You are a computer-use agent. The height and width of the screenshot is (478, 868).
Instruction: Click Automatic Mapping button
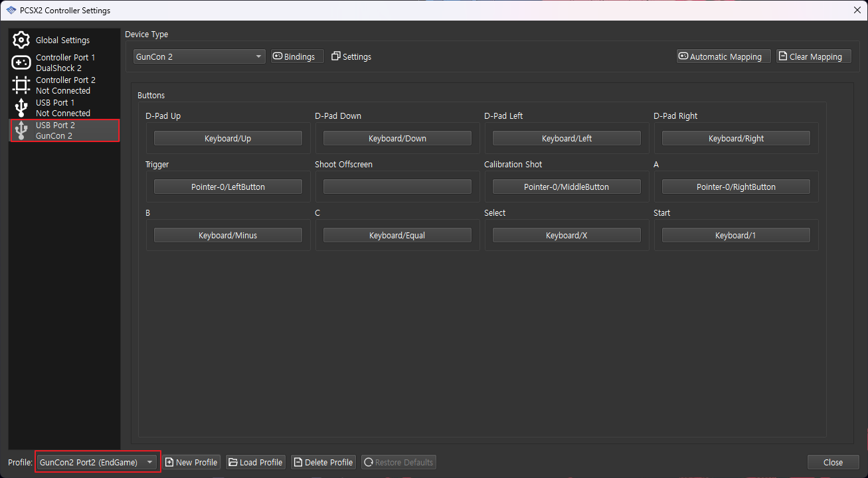point(724,56)
